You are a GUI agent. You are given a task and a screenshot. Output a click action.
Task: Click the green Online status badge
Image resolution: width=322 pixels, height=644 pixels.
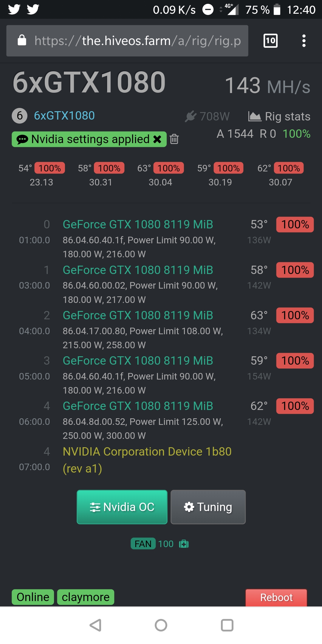[x=33, y=597]
